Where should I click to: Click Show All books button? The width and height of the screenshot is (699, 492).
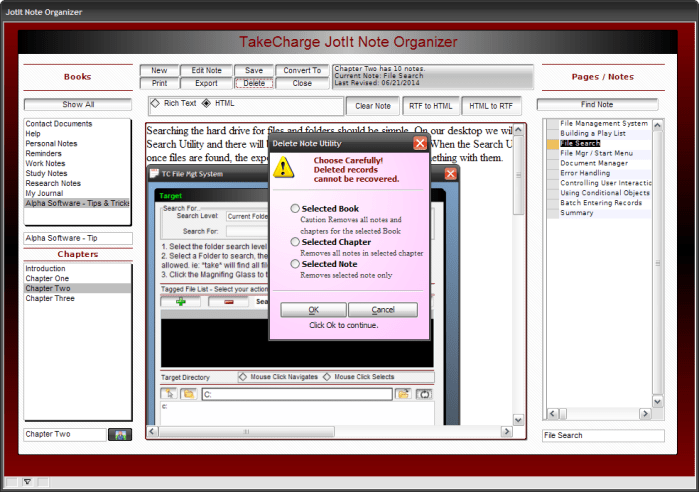78,104
